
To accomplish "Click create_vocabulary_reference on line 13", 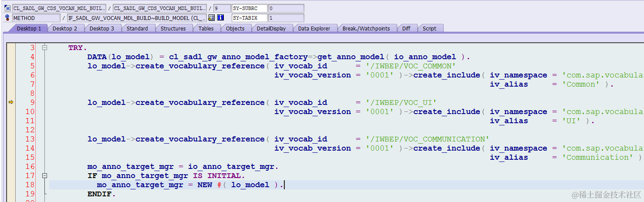I will point(200,139).
